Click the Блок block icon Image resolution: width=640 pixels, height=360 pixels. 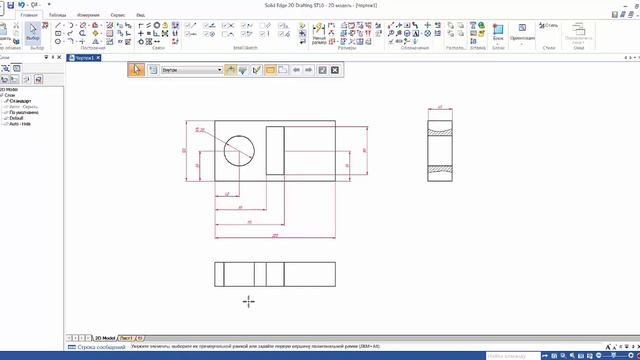pos(498,32)
